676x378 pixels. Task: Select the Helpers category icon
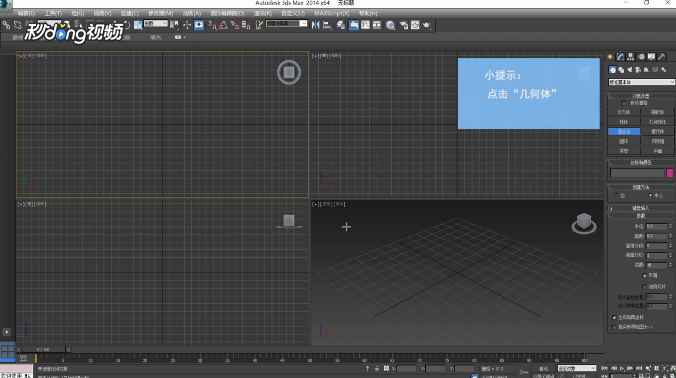(646, 70)
